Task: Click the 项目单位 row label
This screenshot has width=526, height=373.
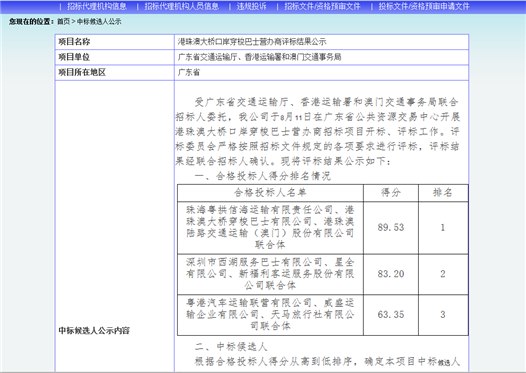Action: pyautogui.click(x=115, y=57)
